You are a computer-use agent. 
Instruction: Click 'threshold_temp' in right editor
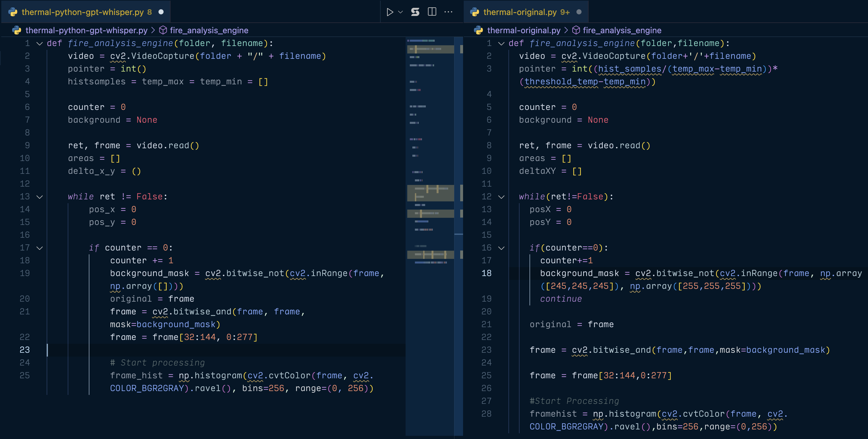[561, 82]
